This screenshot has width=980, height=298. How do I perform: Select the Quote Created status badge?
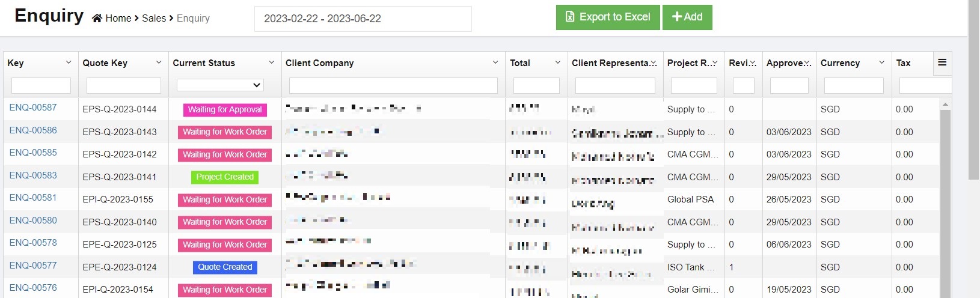coord(225,267)
